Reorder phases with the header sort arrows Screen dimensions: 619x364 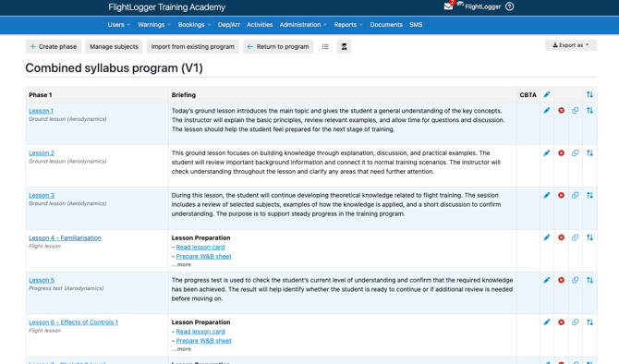589,95
